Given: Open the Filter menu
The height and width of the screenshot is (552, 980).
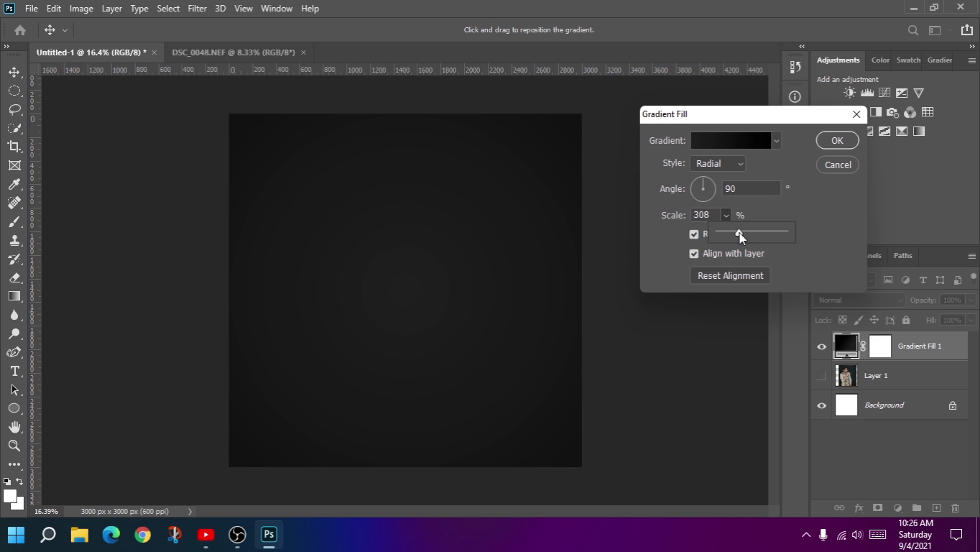Looking at the screenshot, I should (x=197, y=9).
